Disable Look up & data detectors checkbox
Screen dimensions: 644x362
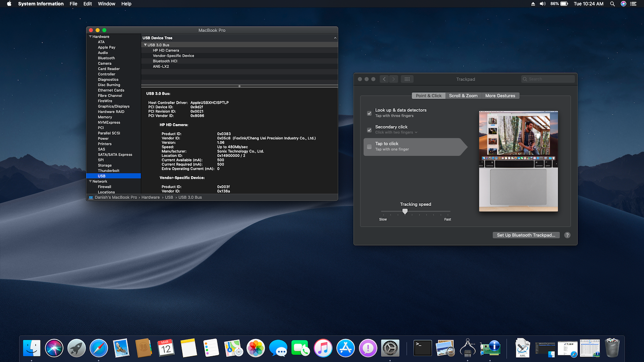coord(369,113)
